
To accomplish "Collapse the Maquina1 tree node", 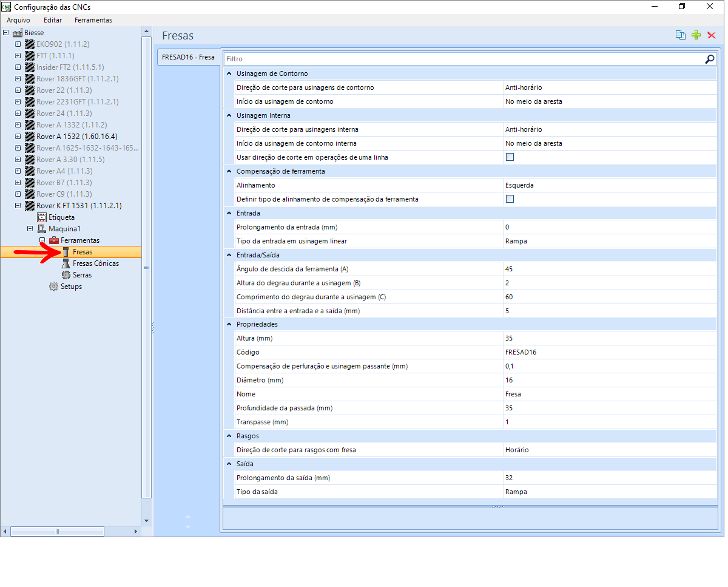I will click(30, 229).
